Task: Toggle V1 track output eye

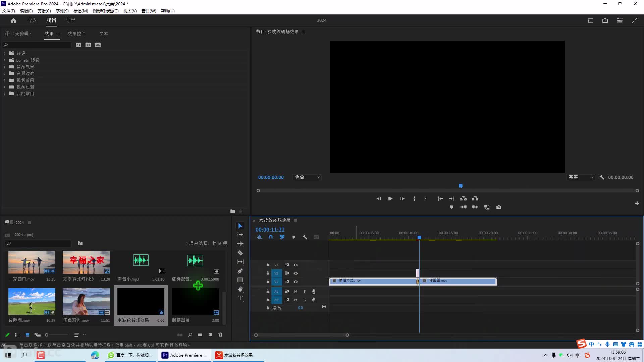Action: [296, 282]
